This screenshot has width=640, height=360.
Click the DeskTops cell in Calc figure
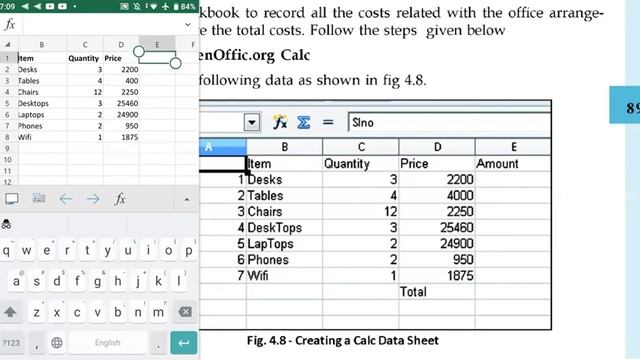(284, 228)
